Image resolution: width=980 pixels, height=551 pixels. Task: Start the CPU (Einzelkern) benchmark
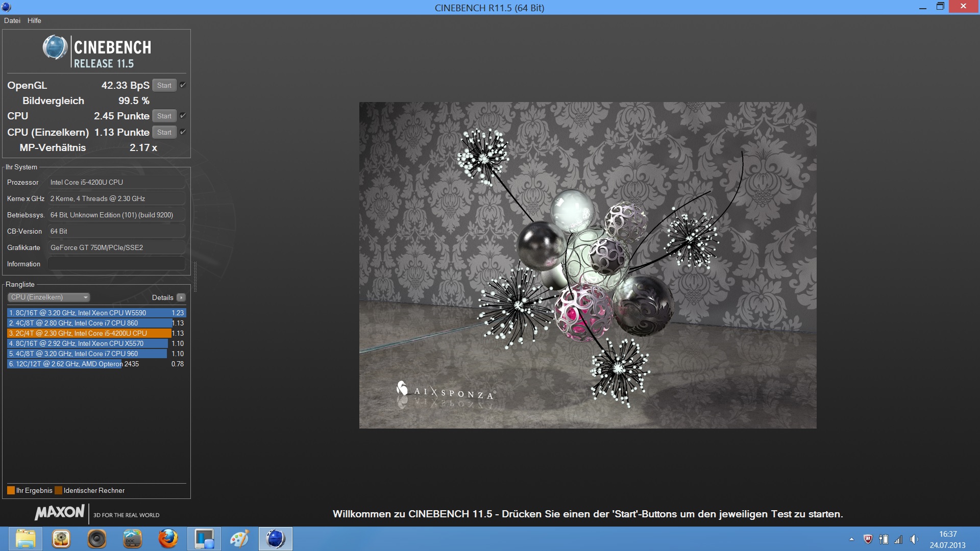164,132
